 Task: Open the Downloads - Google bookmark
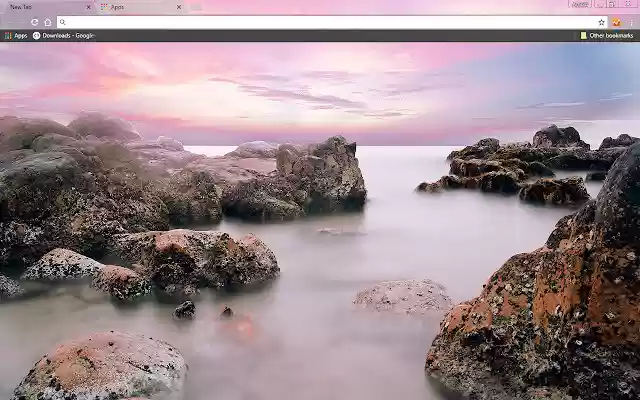[64, 36]
